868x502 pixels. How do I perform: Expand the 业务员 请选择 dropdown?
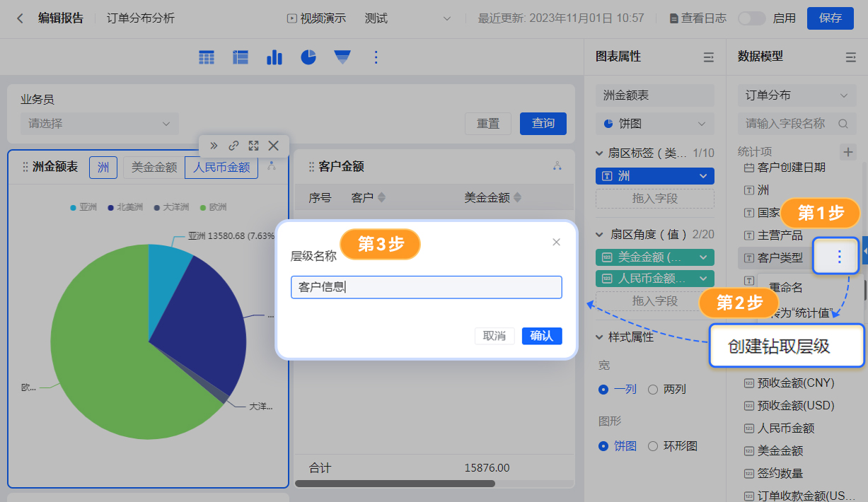pos(99,124)
